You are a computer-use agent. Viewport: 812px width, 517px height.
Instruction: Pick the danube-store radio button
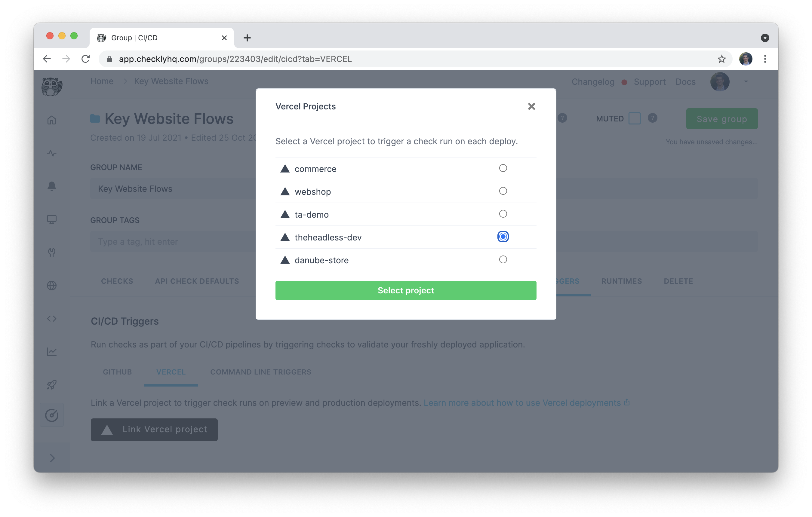tap(503, 259)
